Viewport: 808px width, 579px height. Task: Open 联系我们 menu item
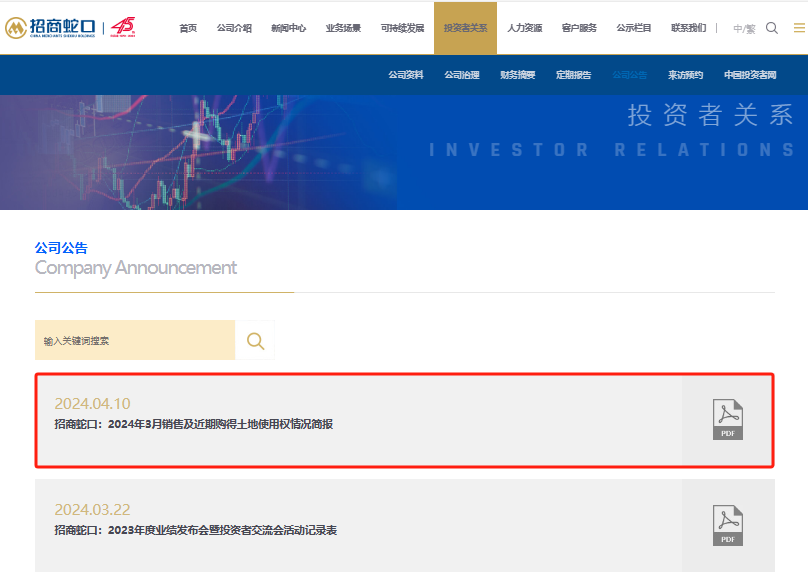pos(688,28)
